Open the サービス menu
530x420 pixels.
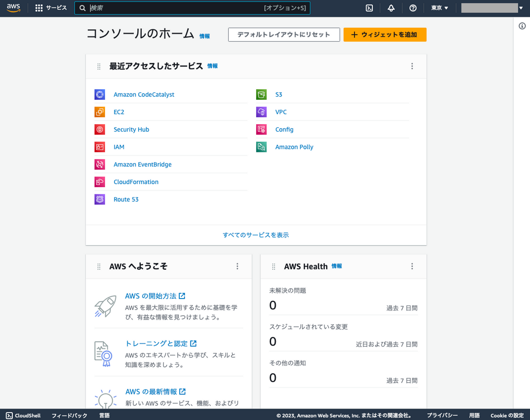point(51,8)
